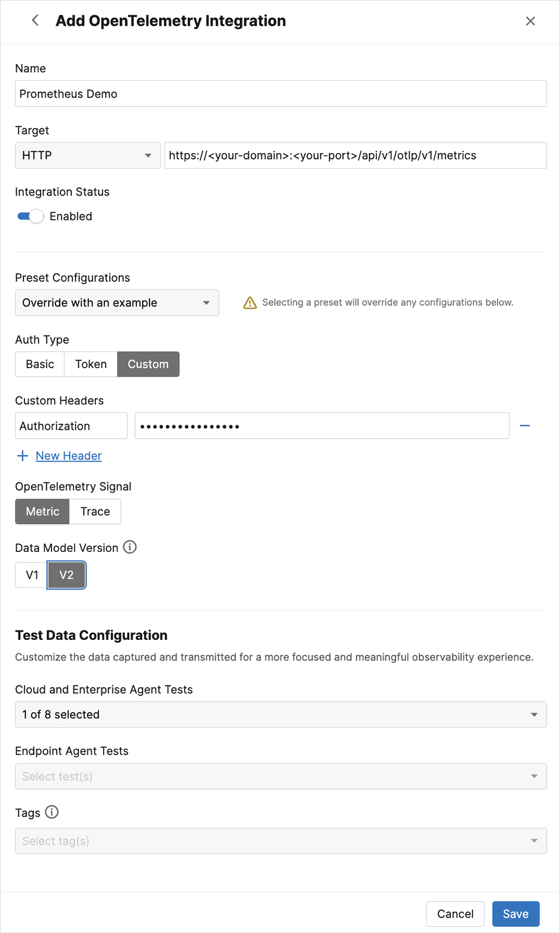Open the HTTP target type dropdown
The image size is (560, 933).
coord(87,155)
